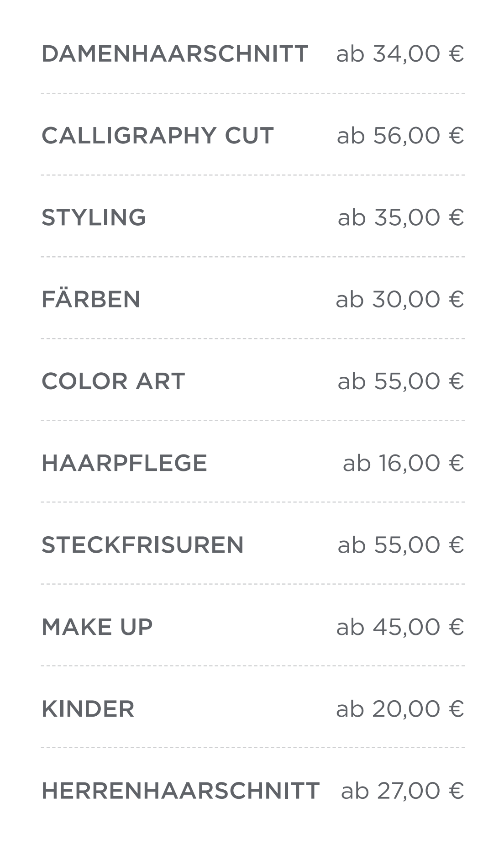Click the STYLING service label
Viewport: 504px width, 845px height.
(x=94, y=217)
